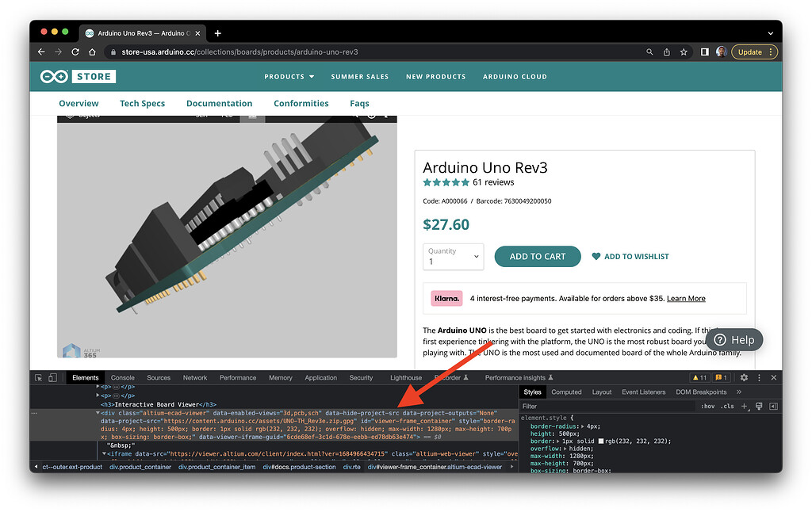812x512 pixels.
Task: Click the ADD TO CART button
Action: 538,256
